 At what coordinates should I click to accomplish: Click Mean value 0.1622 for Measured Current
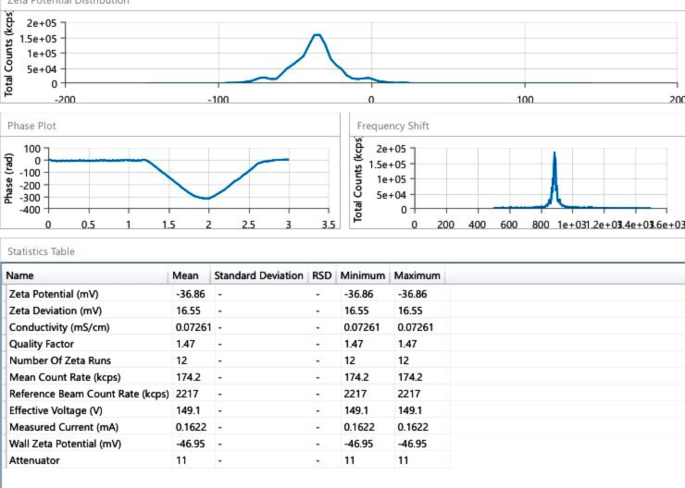click(191, 427)
